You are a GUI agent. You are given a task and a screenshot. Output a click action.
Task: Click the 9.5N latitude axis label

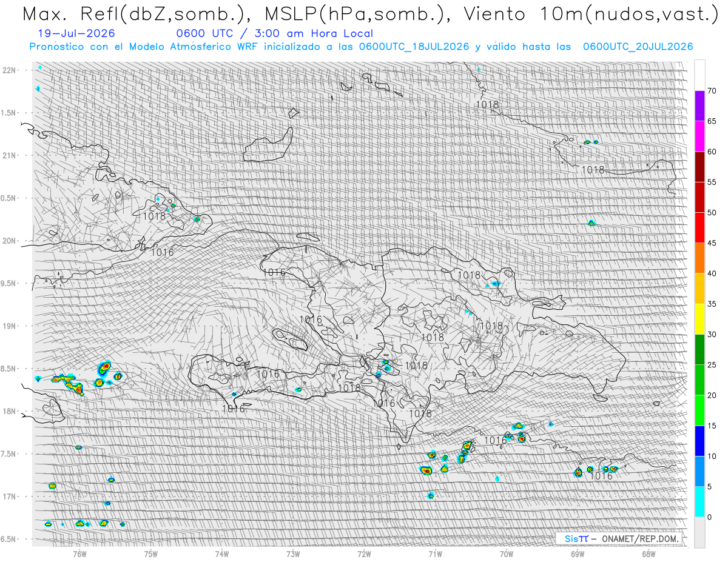(8, 283)
